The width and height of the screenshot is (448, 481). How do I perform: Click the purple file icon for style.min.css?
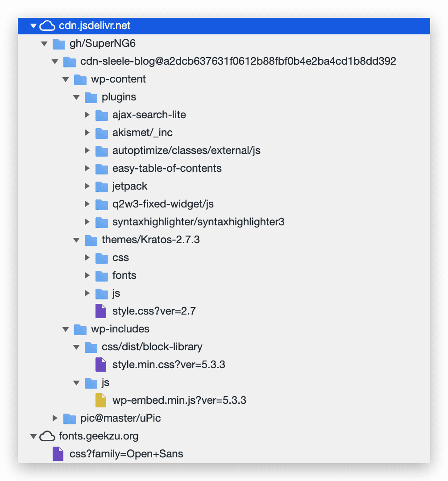(x=101, y=365)
